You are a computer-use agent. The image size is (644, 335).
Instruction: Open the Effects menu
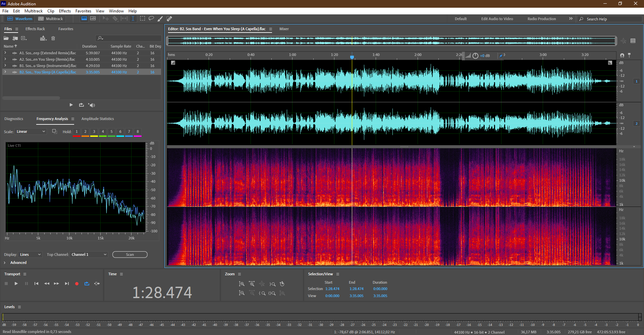65,11
